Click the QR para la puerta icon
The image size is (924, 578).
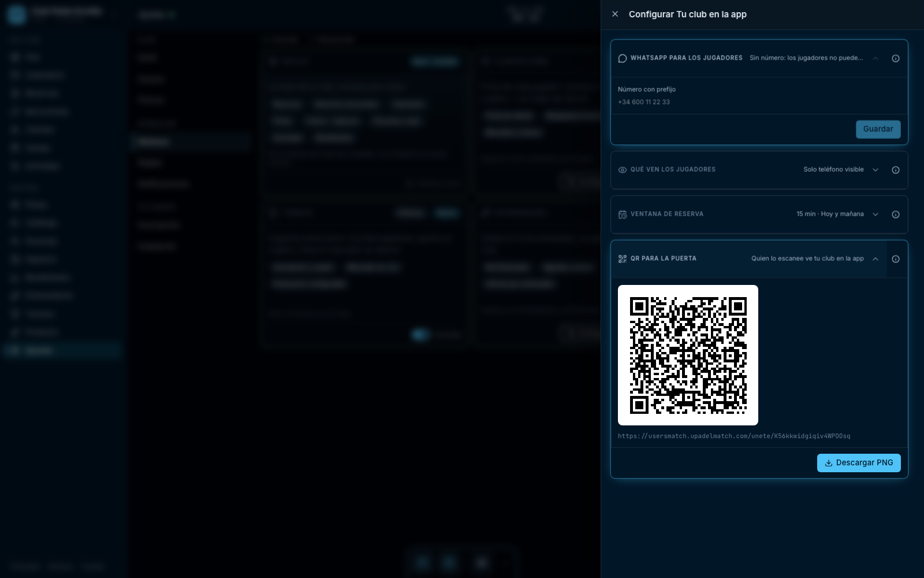pyautogui.click(x=623, y=259)
